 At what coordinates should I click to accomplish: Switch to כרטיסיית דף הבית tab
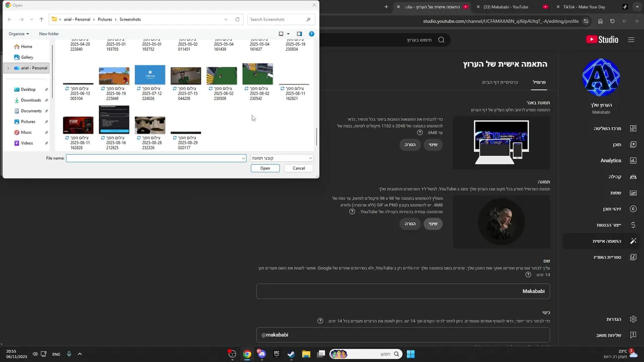(500, 82)
